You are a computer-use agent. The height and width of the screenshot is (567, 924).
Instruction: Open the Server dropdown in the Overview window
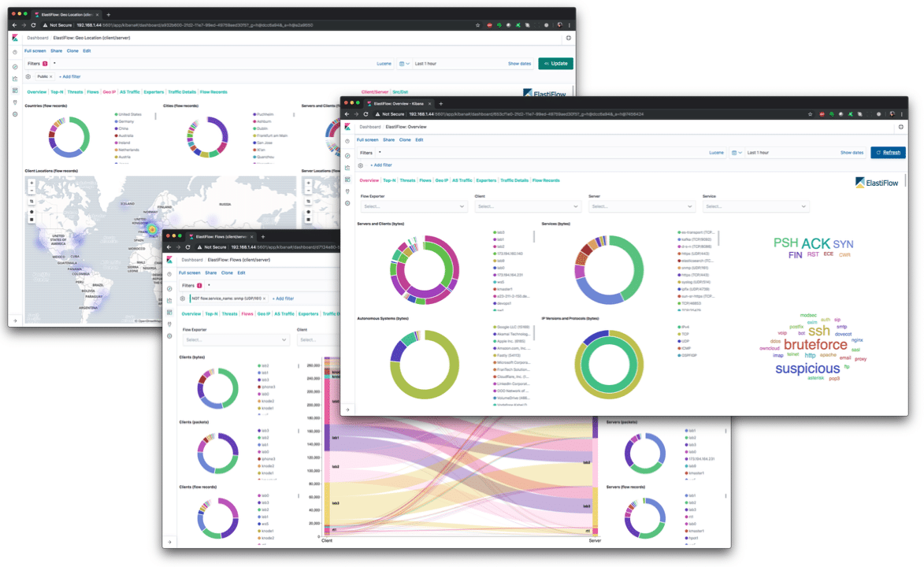click(x=641, y=206)
